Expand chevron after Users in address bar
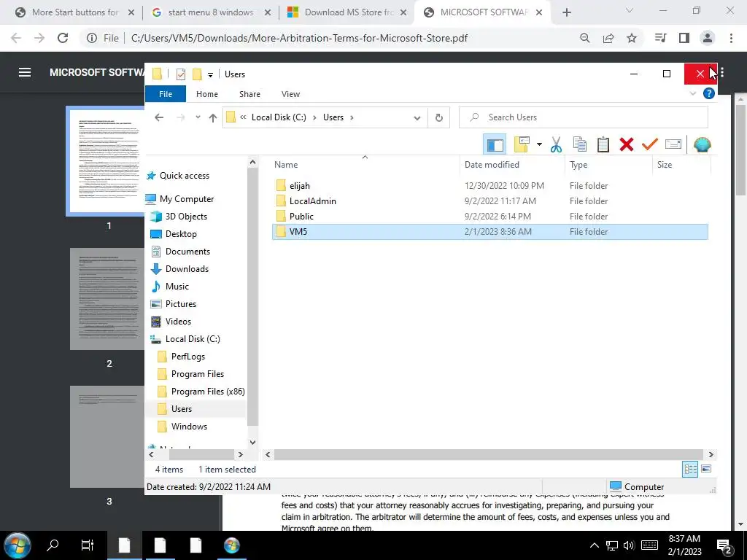 click(x=352, y=117)
